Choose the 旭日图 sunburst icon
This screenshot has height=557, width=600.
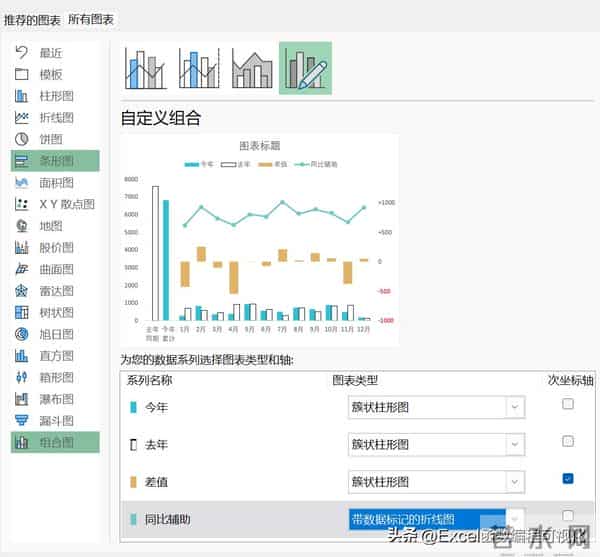21,334
